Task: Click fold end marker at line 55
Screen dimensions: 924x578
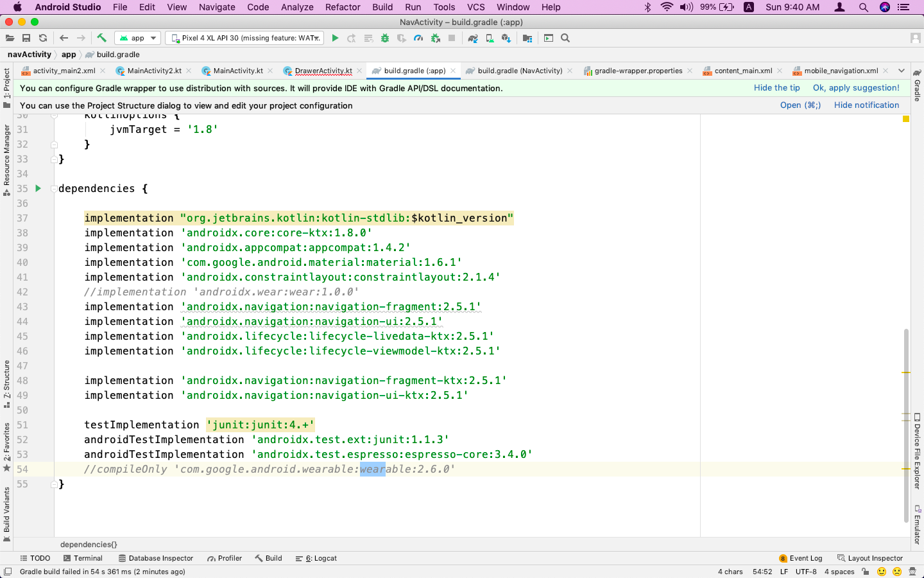Action: pyautogui.click(x=54, y=484)
